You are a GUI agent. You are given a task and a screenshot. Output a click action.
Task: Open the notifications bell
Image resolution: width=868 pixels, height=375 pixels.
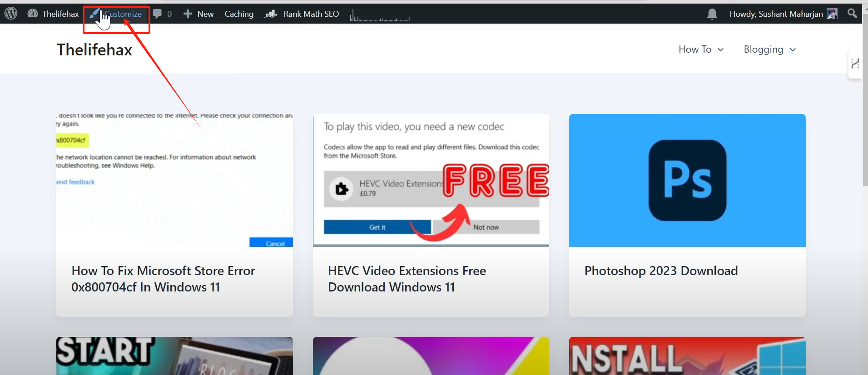(712, 14)
